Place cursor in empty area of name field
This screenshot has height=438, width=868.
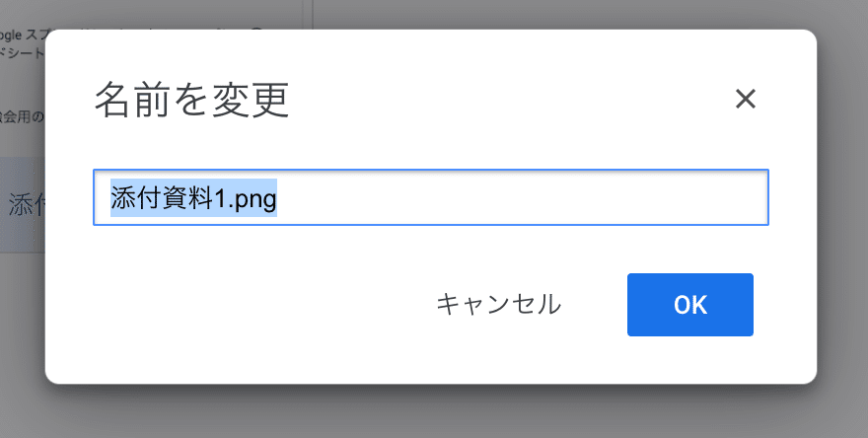tap(521, 197)
